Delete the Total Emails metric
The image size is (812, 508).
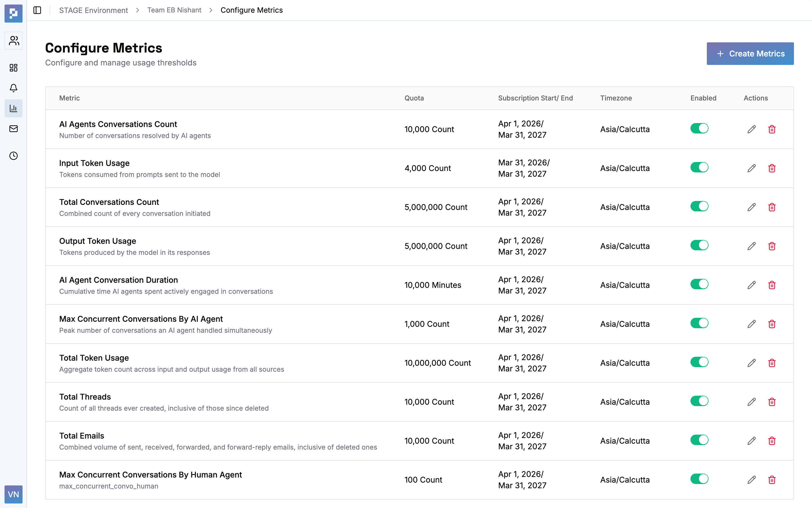772,441
